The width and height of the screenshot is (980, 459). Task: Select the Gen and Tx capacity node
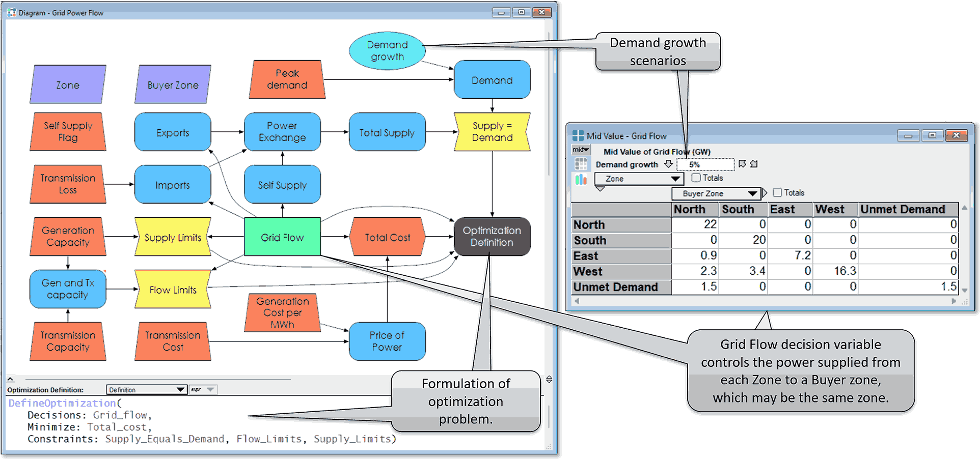click(68, 289)
